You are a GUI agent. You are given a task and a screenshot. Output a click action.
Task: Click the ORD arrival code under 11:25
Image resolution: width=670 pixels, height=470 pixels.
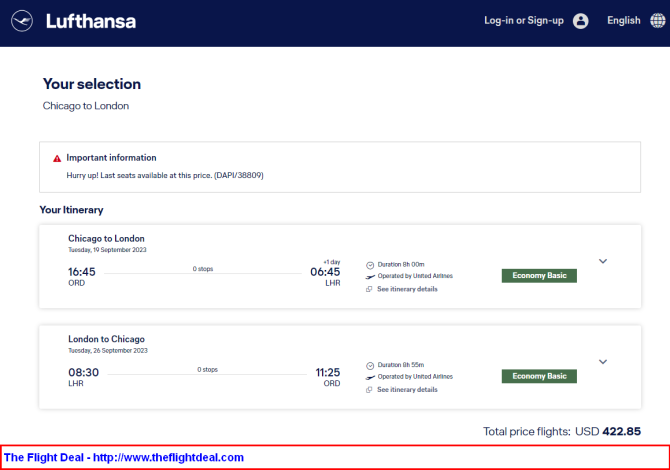click(332, 383)
